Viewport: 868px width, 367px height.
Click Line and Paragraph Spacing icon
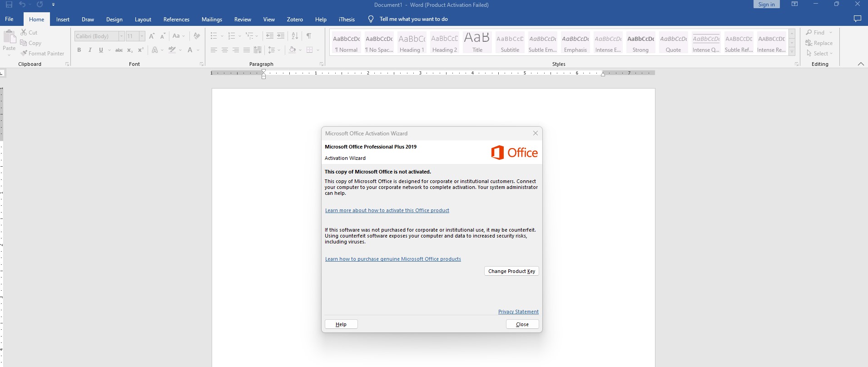272,50
